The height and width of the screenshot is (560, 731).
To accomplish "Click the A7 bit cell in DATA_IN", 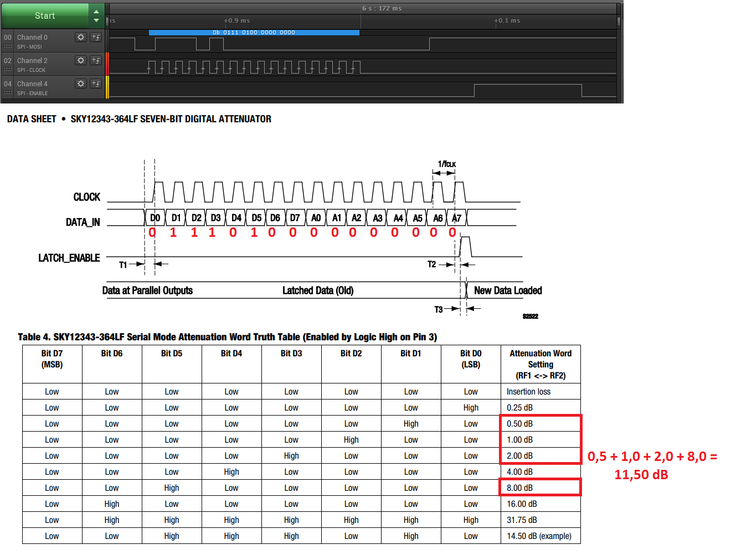I will tap(456, 218).
